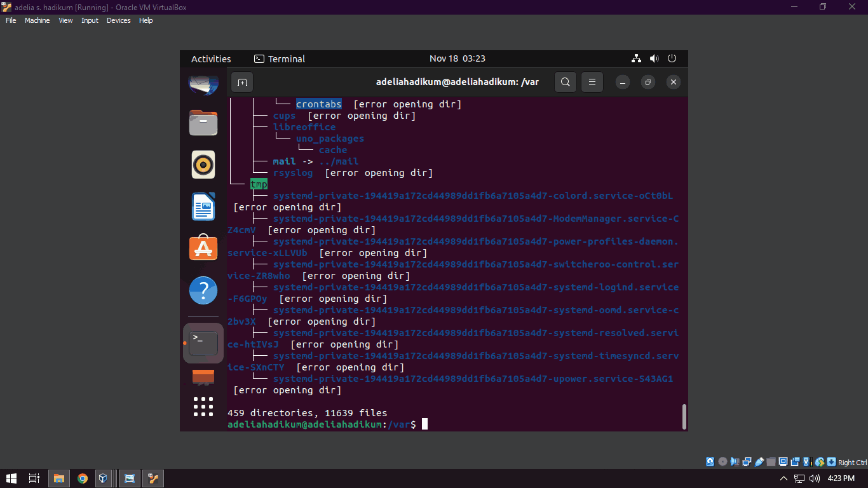The width and height of the screenshot is (868, 488).
Task: Click the GNOME power icon in top bar
Action: click(672, 58)
